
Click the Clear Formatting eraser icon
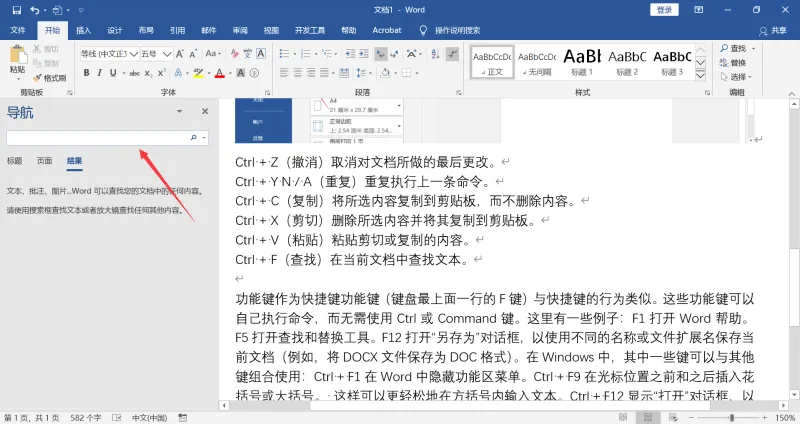tap(234, 54)
